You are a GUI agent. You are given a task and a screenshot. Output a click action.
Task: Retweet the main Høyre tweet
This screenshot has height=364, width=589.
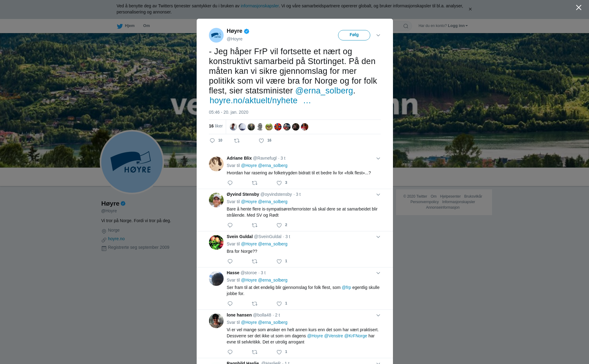(x=237, y=141)
